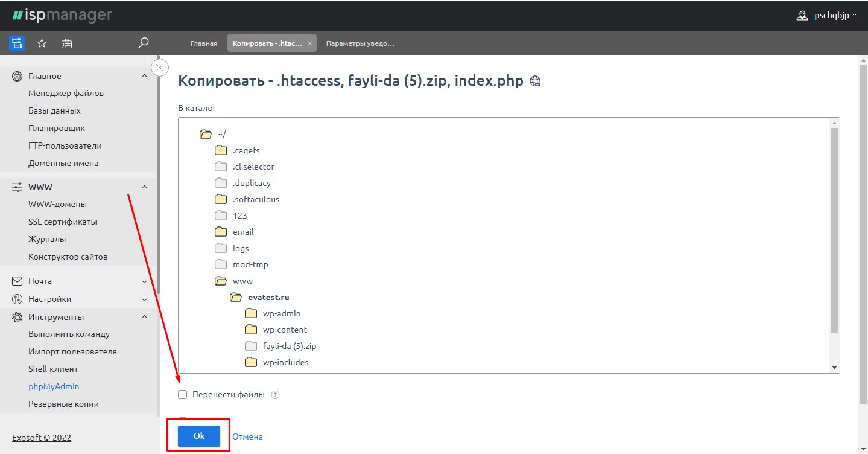868x454 pixels.
Task: Click the Почта envelope icon
Action: point(17,281)
